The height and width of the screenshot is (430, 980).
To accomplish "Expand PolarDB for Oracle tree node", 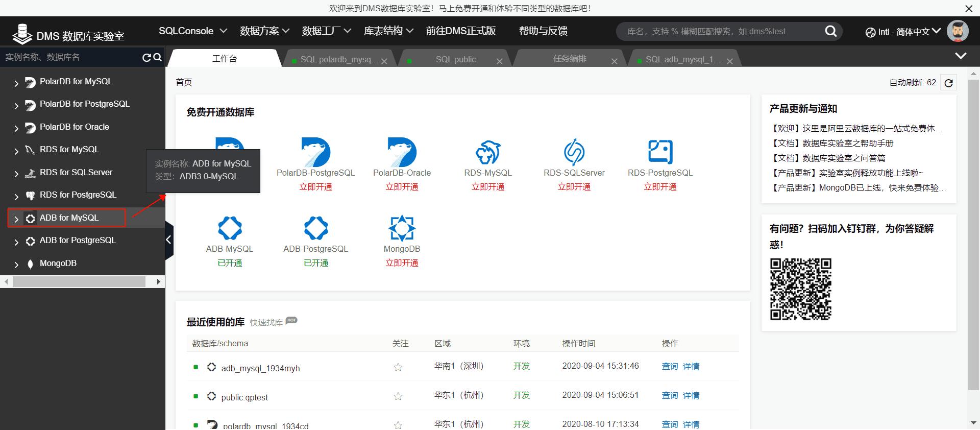I will (16, 128).
